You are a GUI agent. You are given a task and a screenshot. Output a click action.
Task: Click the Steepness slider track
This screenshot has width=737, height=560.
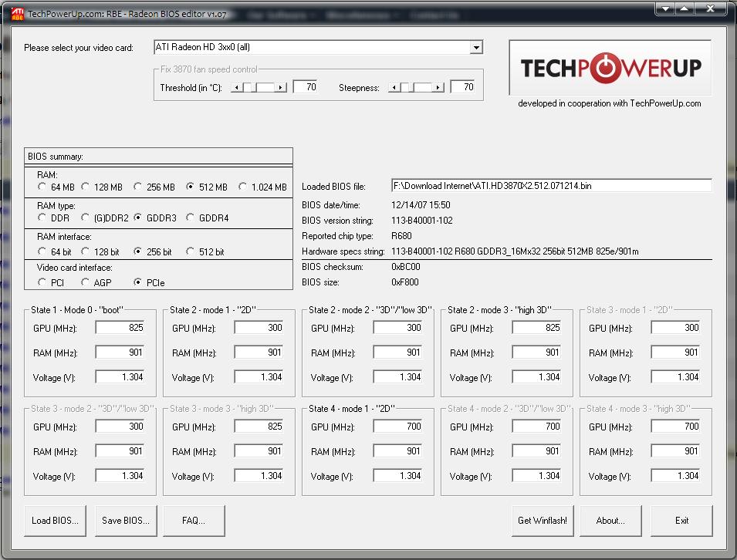(417, 87)
